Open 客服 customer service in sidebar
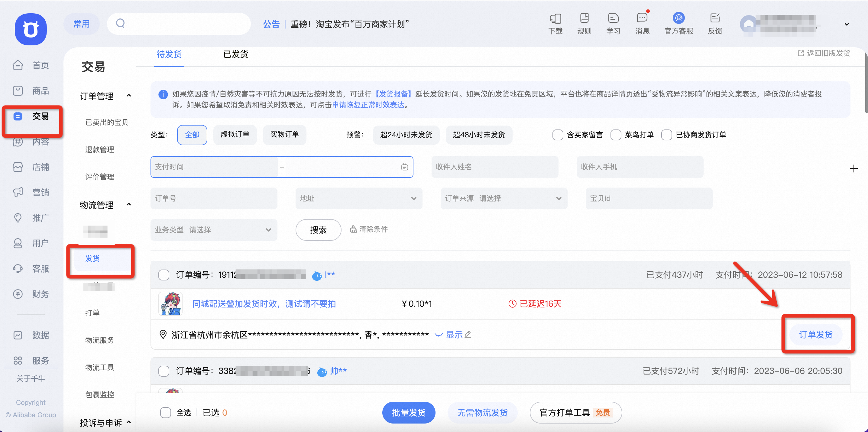The width and height of the screenshot is (868, 432). (31, 269)
